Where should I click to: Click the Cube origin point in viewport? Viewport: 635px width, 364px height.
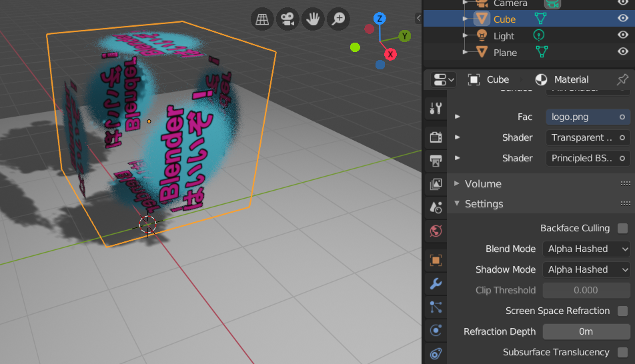coord(149,121)
